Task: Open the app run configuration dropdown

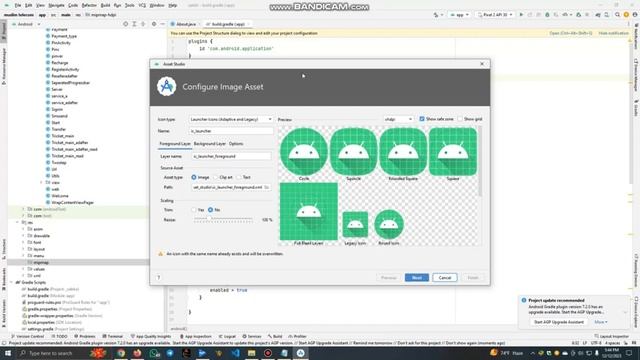Action: [x=460, y=15]
